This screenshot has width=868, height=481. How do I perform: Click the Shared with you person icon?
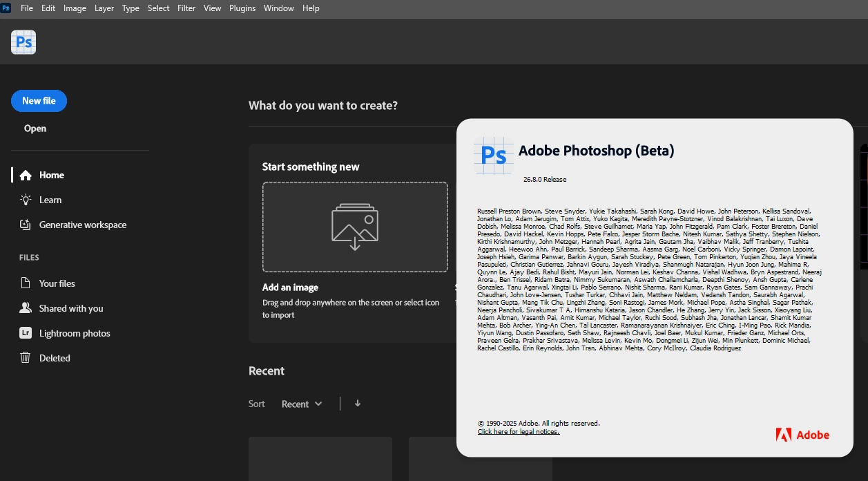point(26,308)
